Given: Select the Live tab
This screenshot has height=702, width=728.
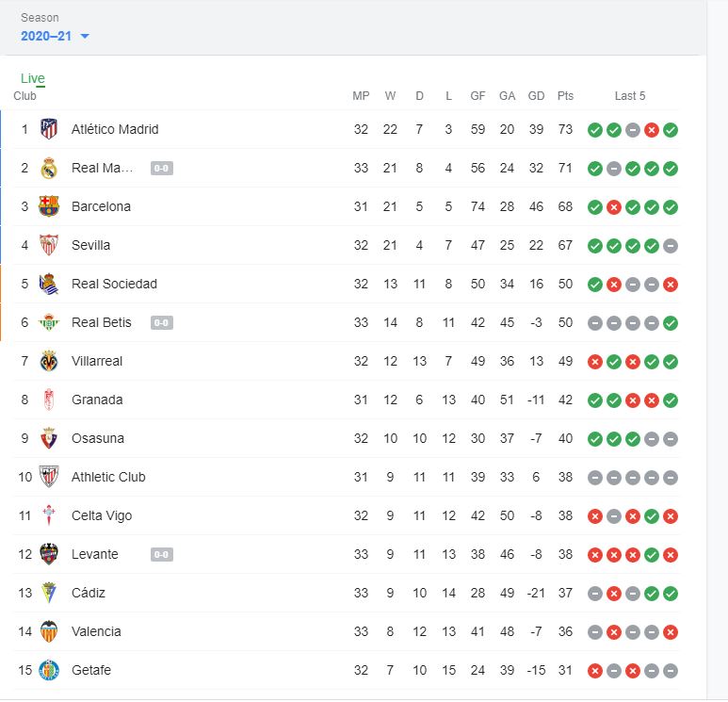Looking at the screenshot, I should 33,78.
